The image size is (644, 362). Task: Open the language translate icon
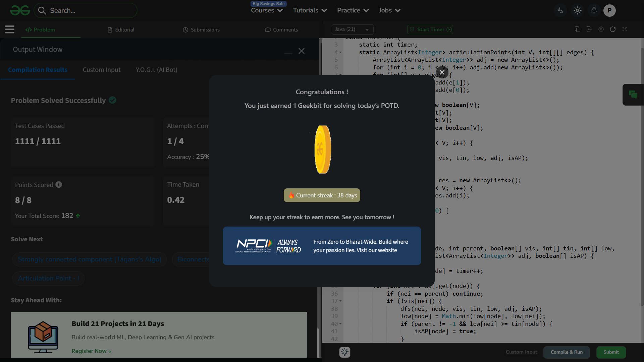click(x=560, y=10)
